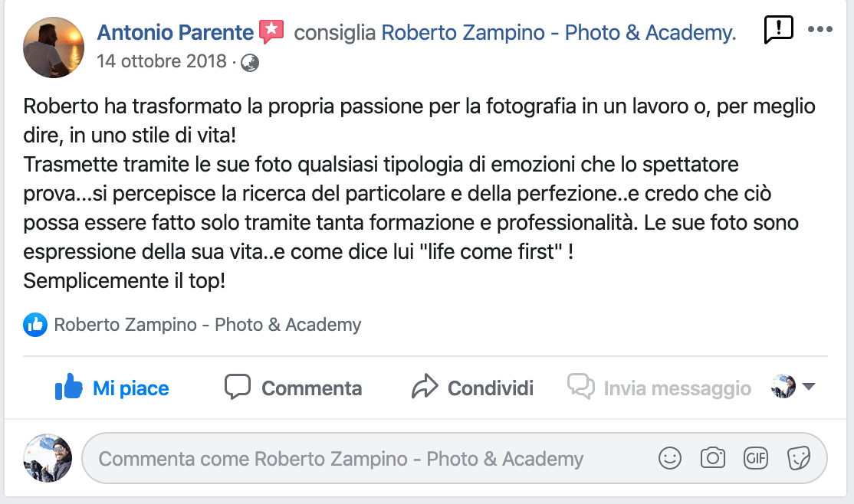The width and height of the screenshot is (854, 504).
Task: Click the public audience globe icon
Action: point(250,62)
